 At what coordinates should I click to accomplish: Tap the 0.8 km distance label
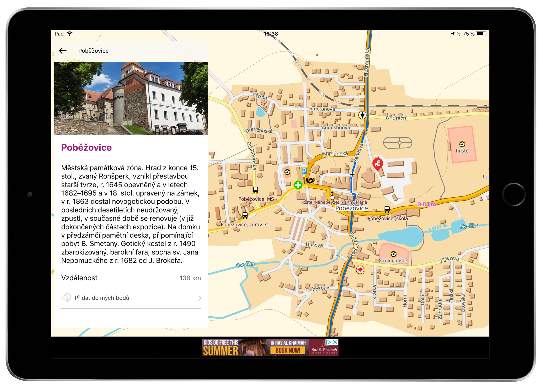426,204
